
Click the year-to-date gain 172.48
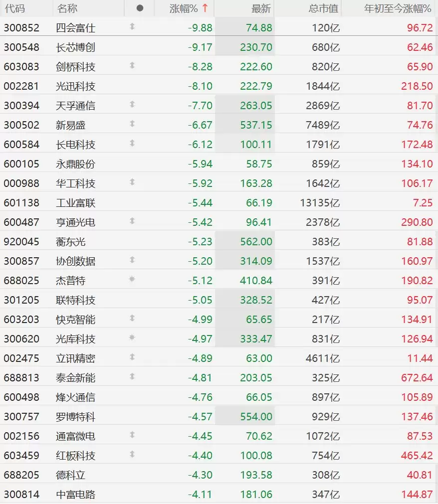(417, 145)
